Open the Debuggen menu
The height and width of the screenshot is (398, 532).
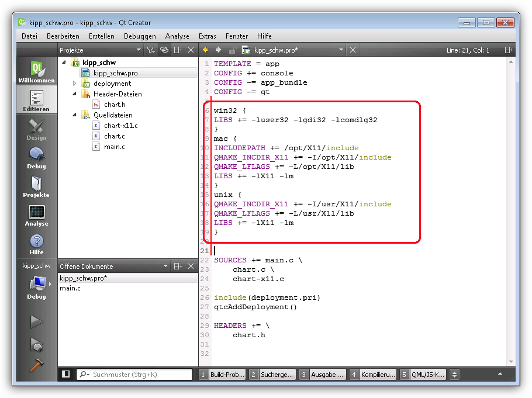(x=140, y=36)
